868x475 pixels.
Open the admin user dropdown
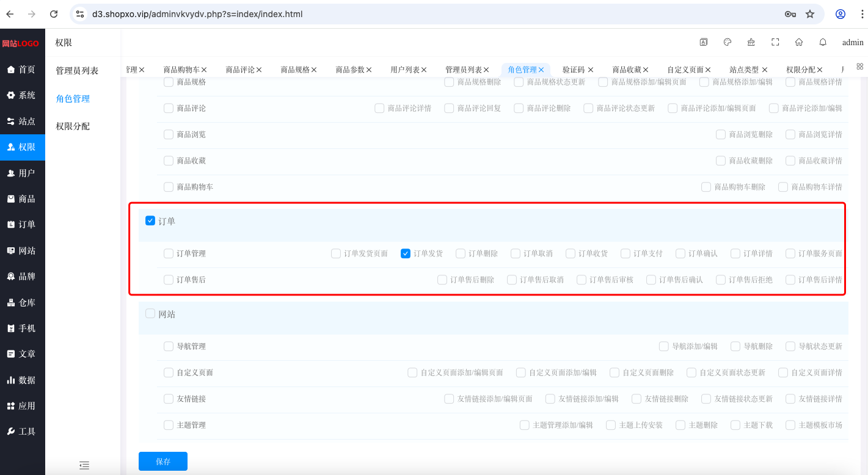(853, 43)
